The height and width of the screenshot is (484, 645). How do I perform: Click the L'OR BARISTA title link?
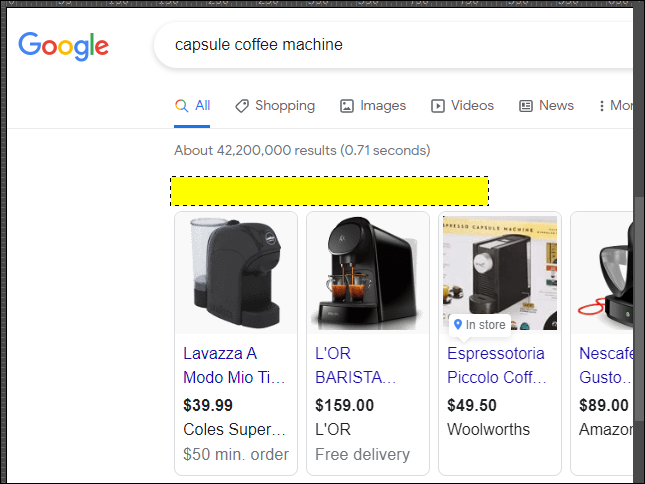pos(355,366)
